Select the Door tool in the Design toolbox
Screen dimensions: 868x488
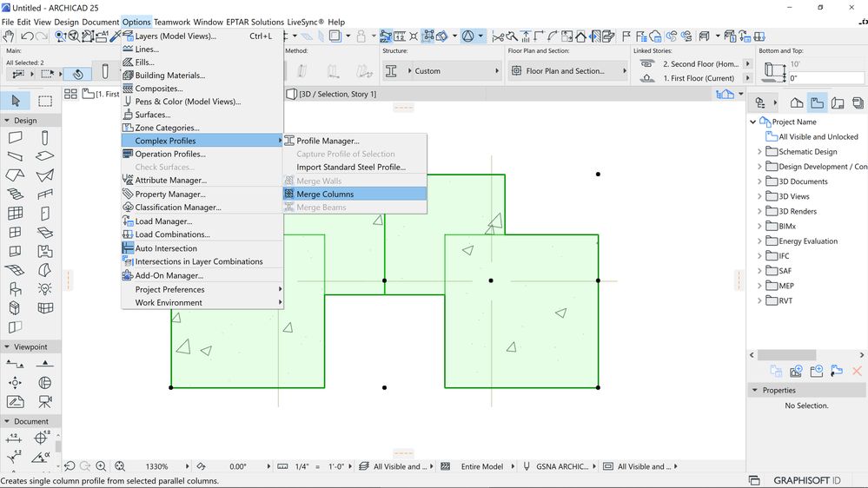click(x=45, y=213)
